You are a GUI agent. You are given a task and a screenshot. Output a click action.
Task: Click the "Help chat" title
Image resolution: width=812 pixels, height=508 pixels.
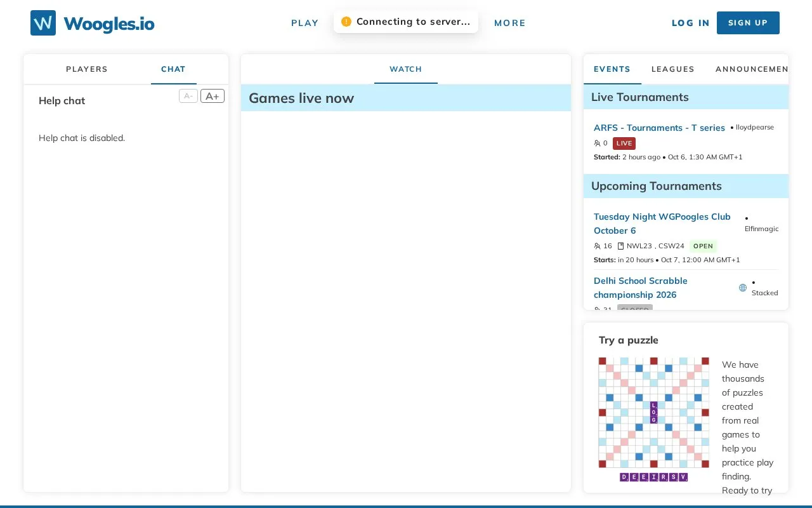click(x=62, y=101)
